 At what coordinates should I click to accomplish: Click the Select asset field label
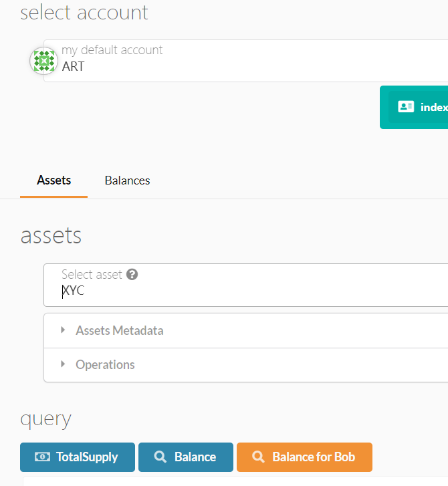click(92, 274)
